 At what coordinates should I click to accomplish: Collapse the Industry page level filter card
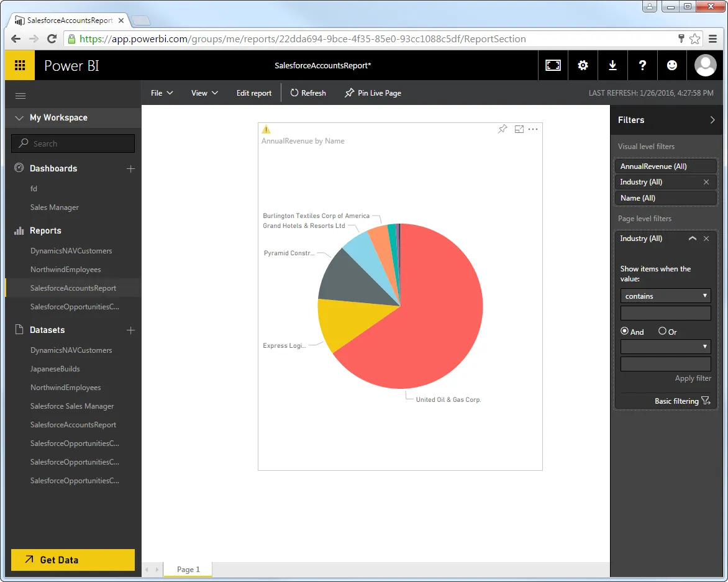pyautogui.click(x=692, y=239)
